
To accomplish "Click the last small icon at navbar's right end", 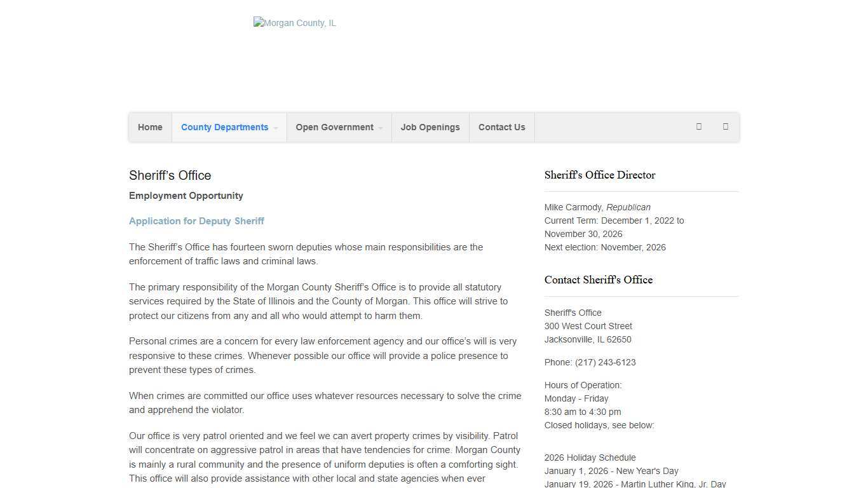I will click(x=725, y=126).
